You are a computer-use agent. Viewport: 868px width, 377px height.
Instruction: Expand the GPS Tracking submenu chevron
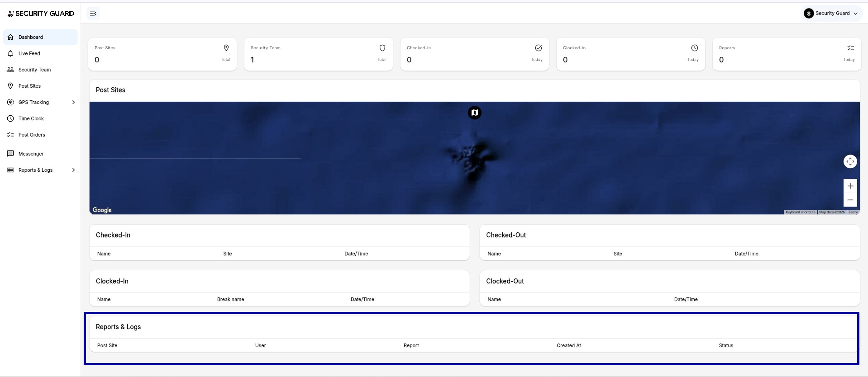[73, 102]
